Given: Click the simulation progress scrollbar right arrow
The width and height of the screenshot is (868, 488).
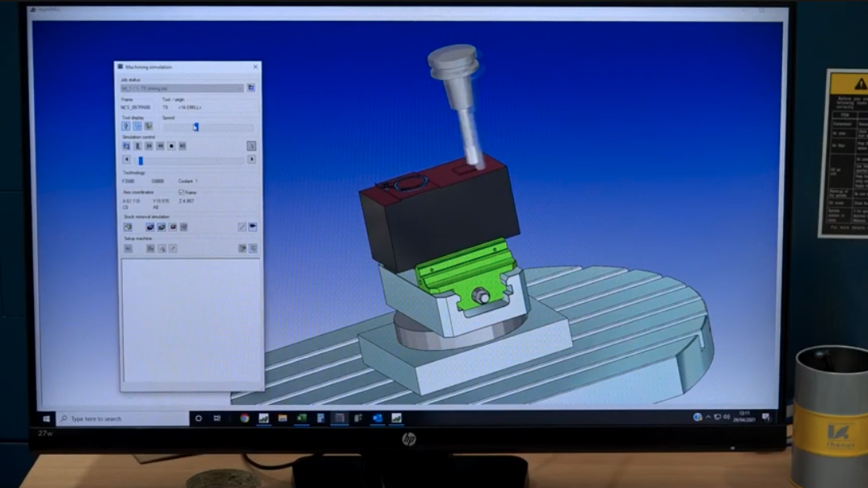Looking at the screenshot, I should point(251,160).
